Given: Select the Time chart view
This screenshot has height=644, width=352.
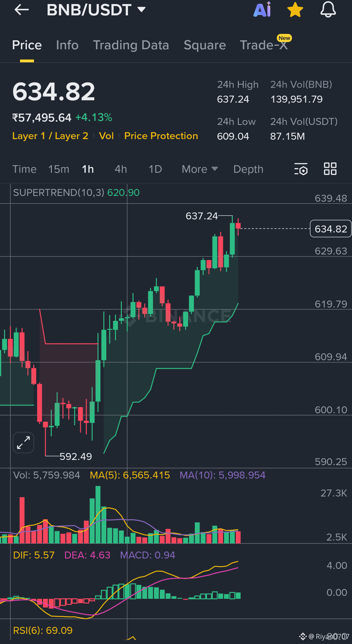Looking at the screenshot, I should 24,169.
